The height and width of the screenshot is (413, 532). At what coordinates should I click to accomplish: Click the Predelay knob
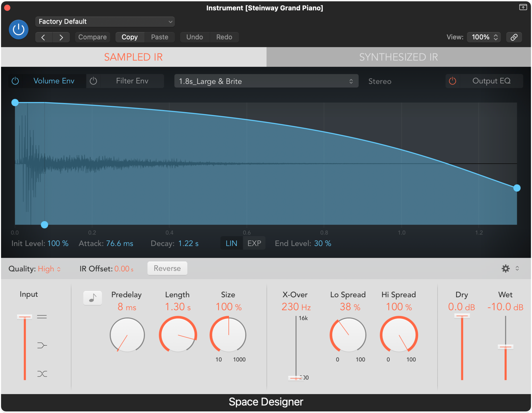pos(127,335)
